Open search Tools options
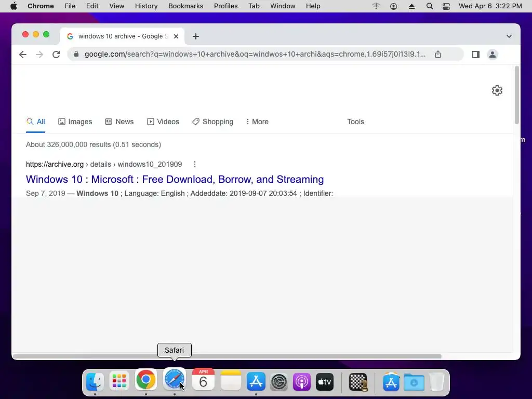 click(355, 122)
